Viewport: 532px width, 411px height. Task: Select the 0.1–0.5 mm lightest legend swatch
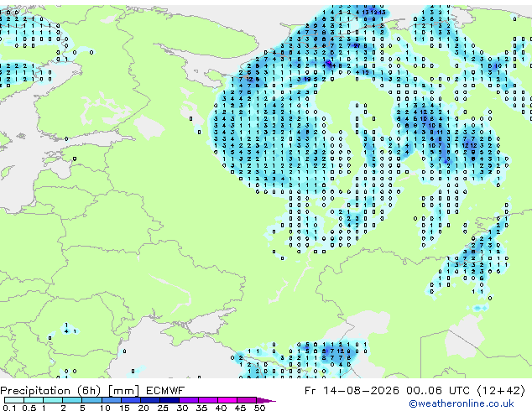(x=14, y=400)
